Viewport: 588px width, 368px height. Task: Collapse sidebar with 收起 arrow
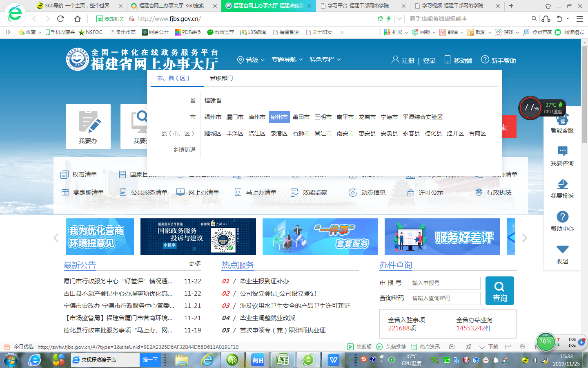[562, 249]
